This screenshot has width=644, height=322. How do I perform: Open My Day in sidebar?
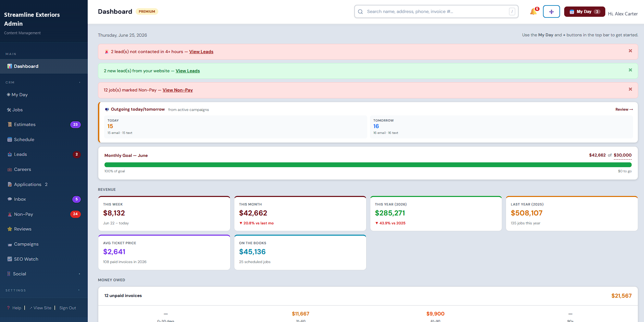click(x=44, y=95)
